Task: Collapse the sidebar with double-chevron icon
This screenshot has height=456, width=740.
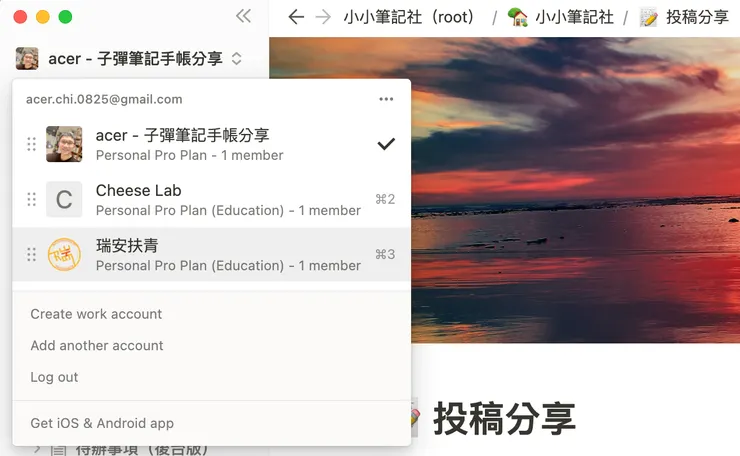Action: pos(244,17)
